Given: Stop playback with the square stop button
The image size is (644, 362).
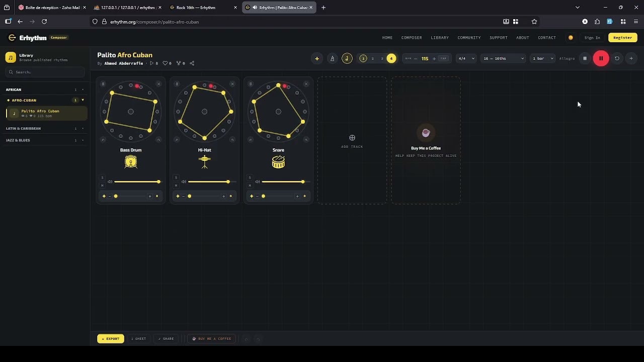Looking at the screenshot, I should pos(585,58).
